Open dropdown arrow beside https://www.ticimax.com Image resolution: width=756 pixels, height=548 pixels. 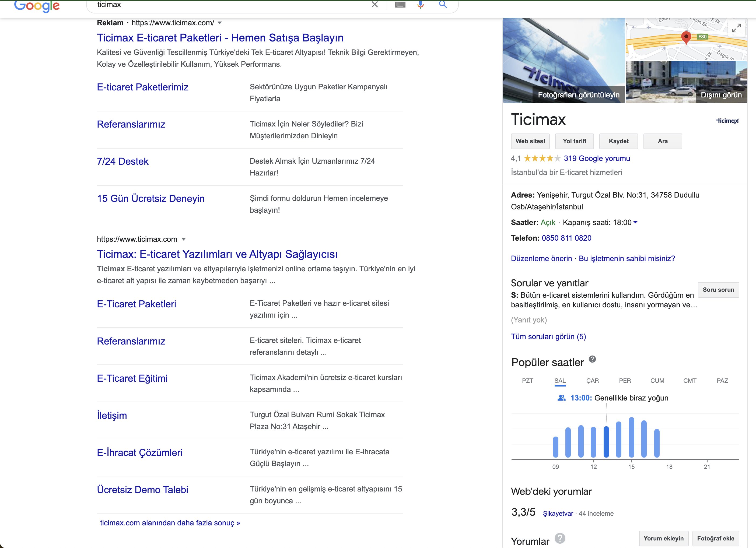[x=183, y=239]
